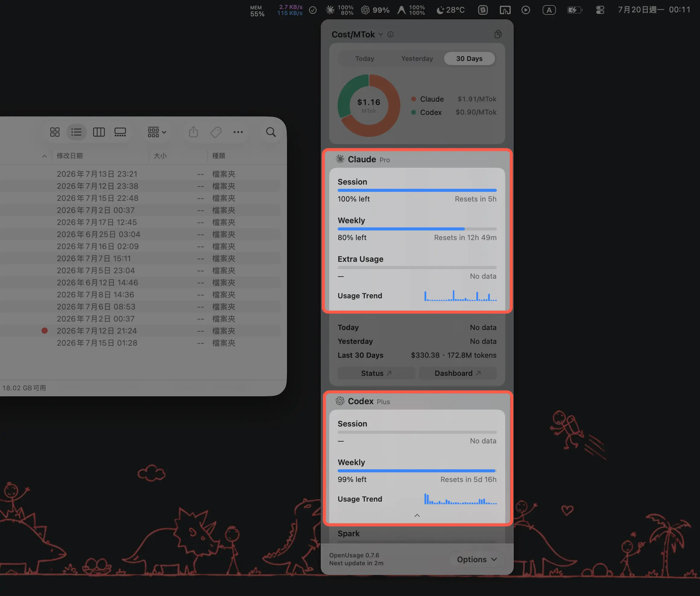Click the $1.16 donut chart
700x596 pixels.
[x=369, y=105]
